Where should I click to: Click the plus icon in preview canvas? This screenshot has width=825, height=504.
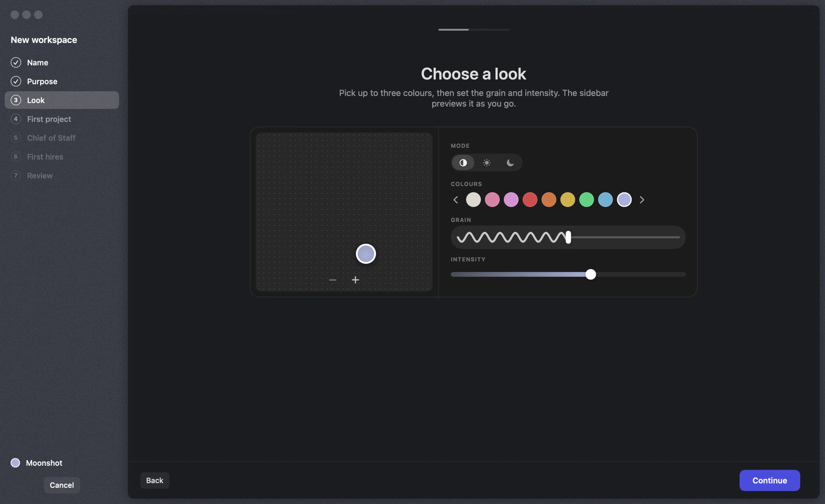point(355,280)
